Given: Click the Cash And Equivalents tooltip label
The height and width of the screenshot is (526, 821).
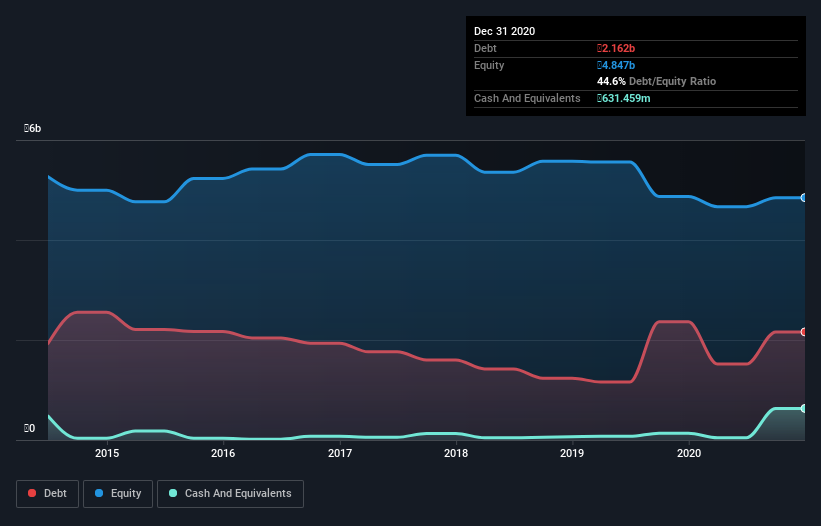Looking at the screenshot, I should click(527, 98).
